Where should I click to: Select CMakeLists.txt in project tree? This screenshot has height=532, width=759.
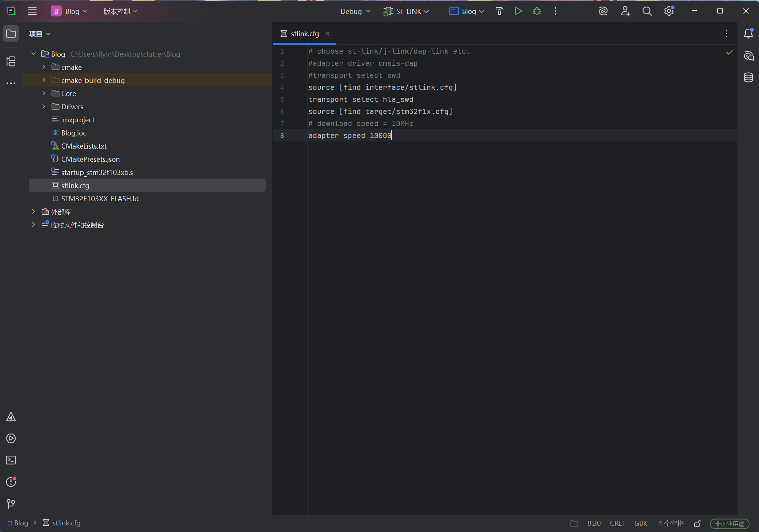click(x=84, y=146)
